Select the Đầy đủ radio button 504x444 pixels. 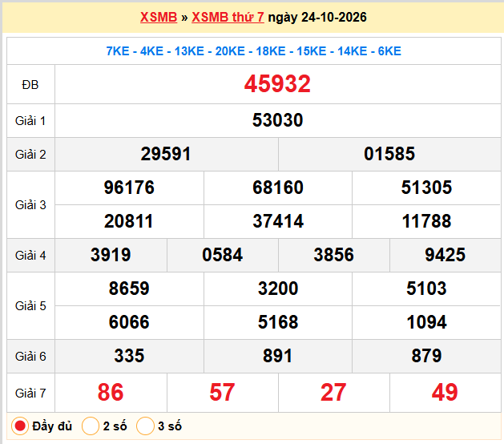(x=20, y=426)
